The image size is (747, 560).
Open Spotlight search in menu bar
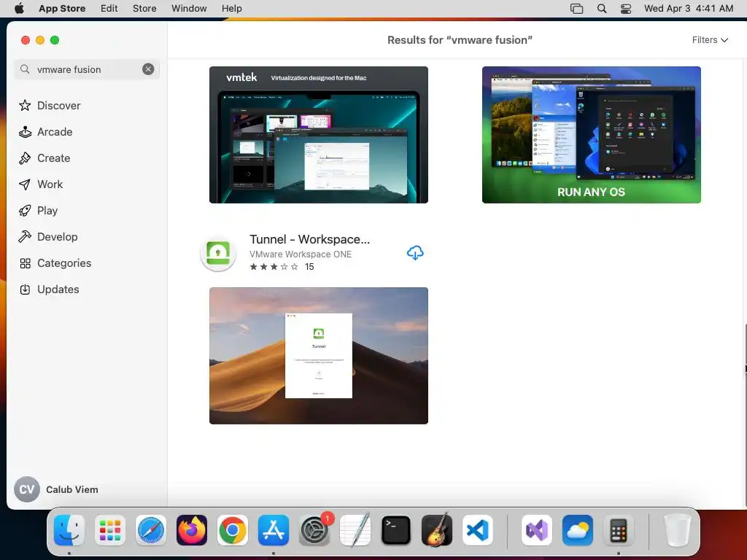pos(602,9)
